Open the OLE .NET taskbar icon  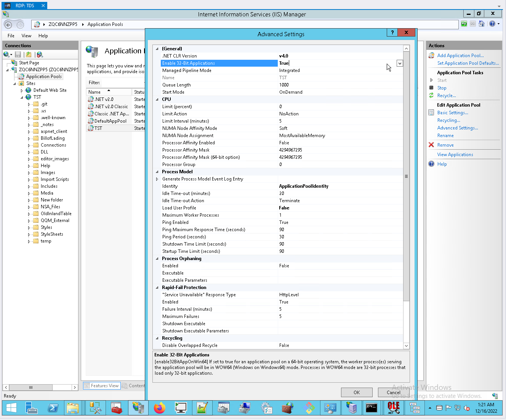pyautogui.click(x=394, y=408)
